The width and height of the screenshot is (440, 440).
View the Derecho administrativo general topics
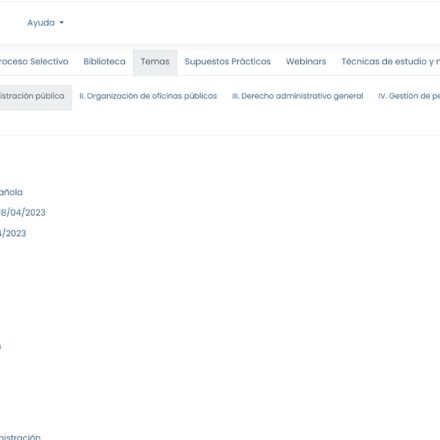(298, 96)
